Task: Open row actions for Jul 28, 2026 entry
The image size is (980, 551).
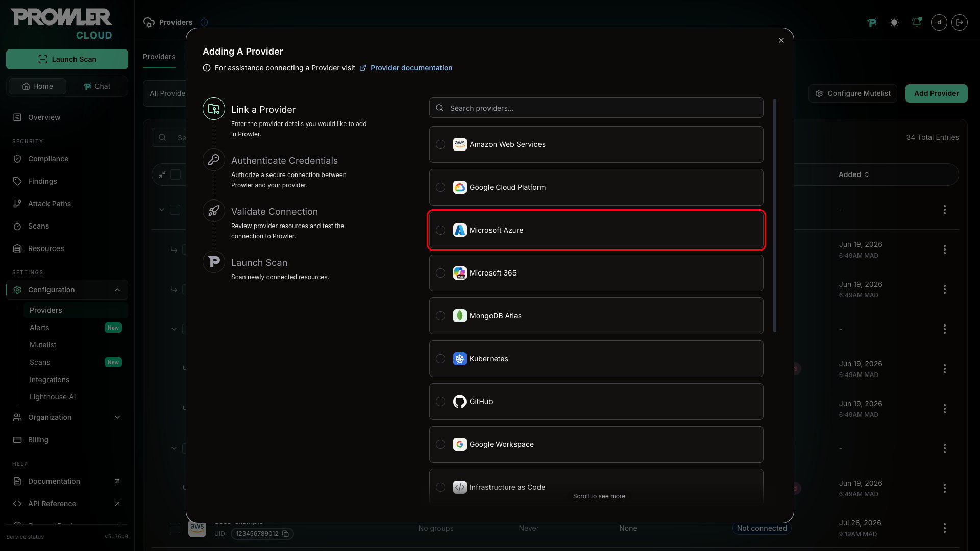Action: (x=945, y=528)
